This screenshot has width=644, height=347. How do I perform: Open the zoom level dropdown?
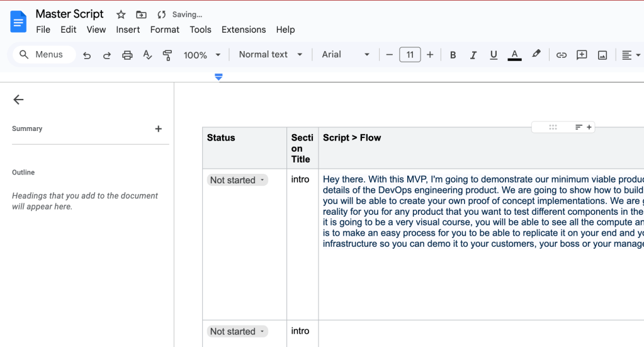[x=202, y=55]
